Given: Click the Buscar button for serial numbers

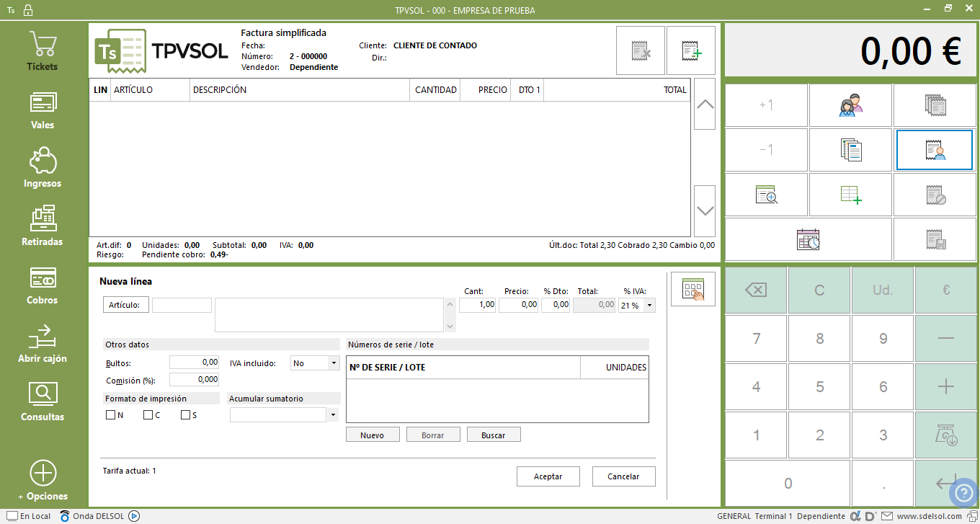Looking at the screenshot, I should click(x=494, y=435).
